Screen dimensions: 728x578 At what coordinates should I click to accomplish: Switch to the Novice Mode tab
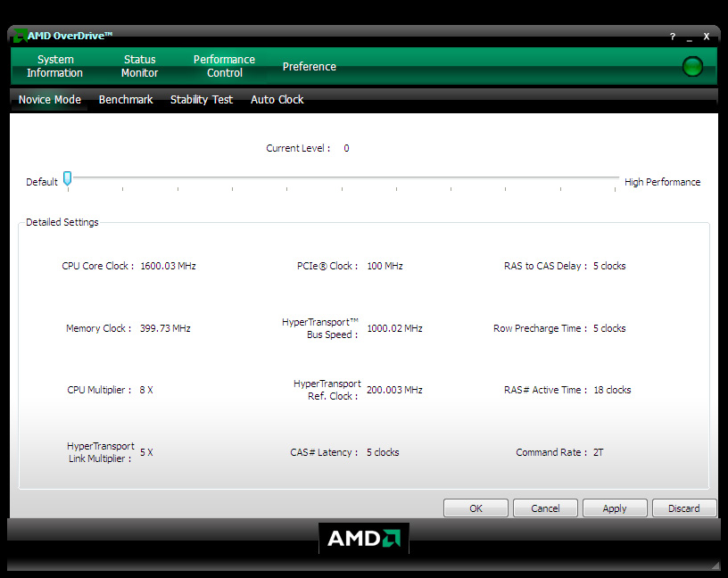[50, 100]
